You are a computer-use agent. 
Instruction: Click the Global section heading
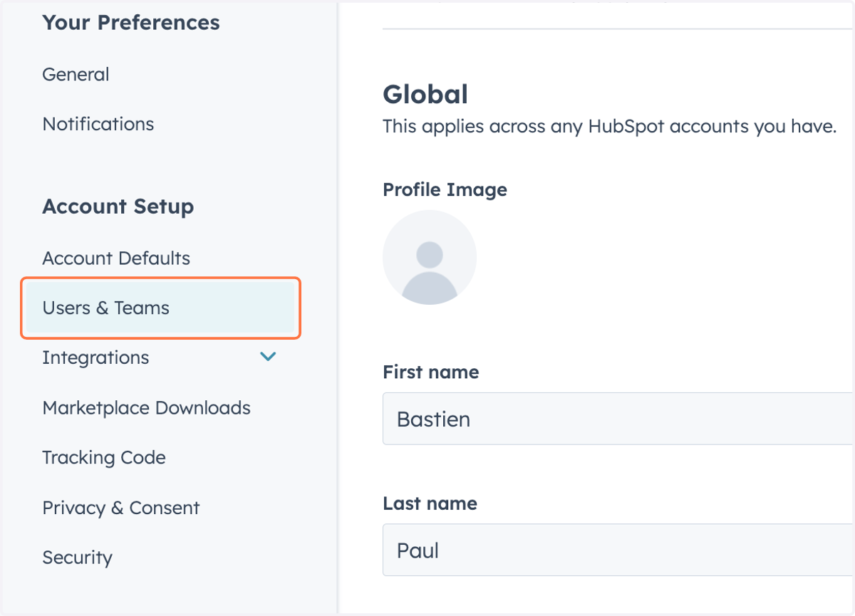click(425, 94)
